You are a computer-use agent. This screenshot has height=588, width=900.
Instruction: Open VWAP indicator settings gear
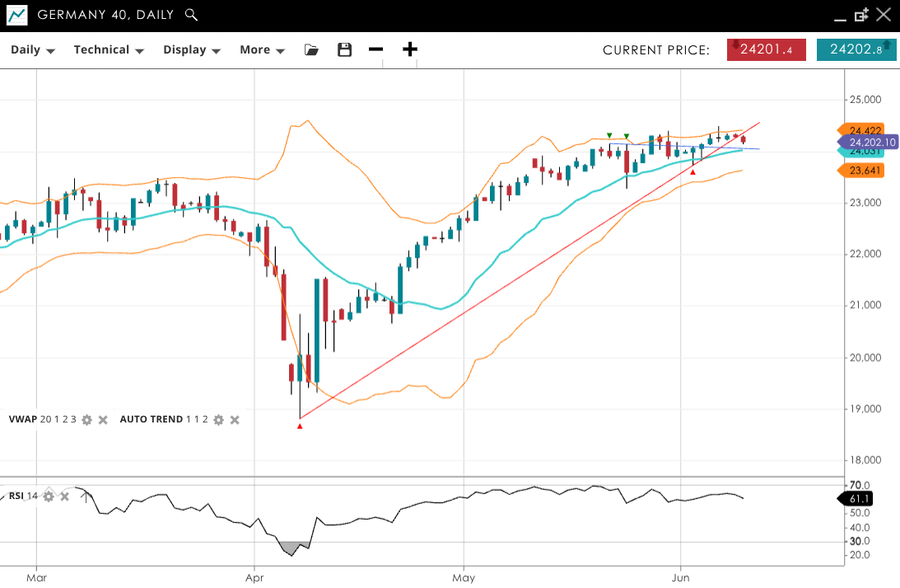click(x=86, y=420)
